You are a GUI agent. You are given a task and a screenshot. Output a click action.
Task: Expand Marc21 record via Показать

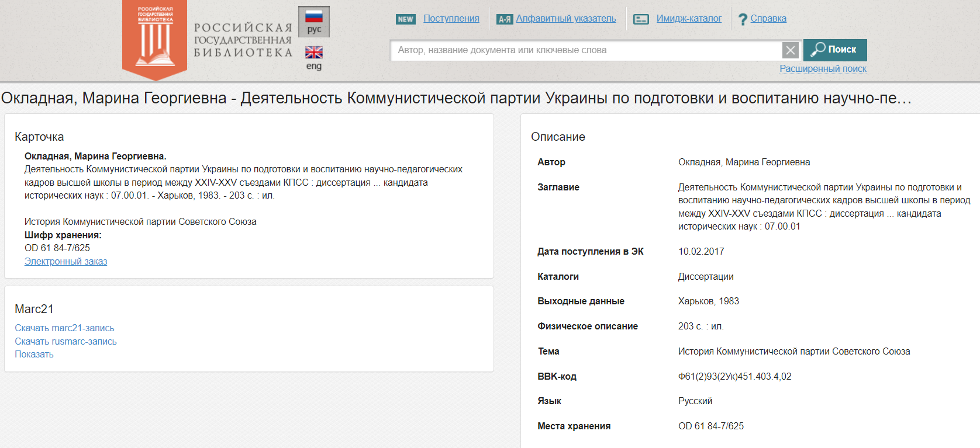click(34, 355)
